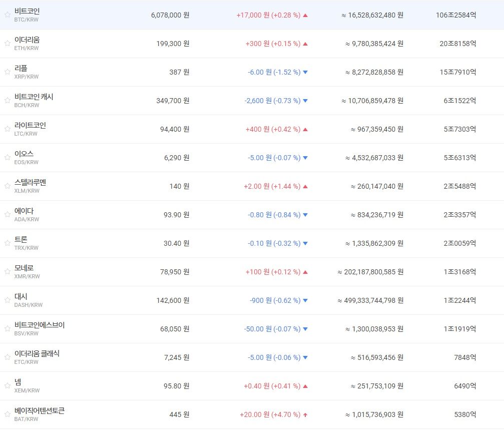Click the 78,950 원 Monero price
Viewport: 504px width, 430px height.
click(x=175, y=272)
